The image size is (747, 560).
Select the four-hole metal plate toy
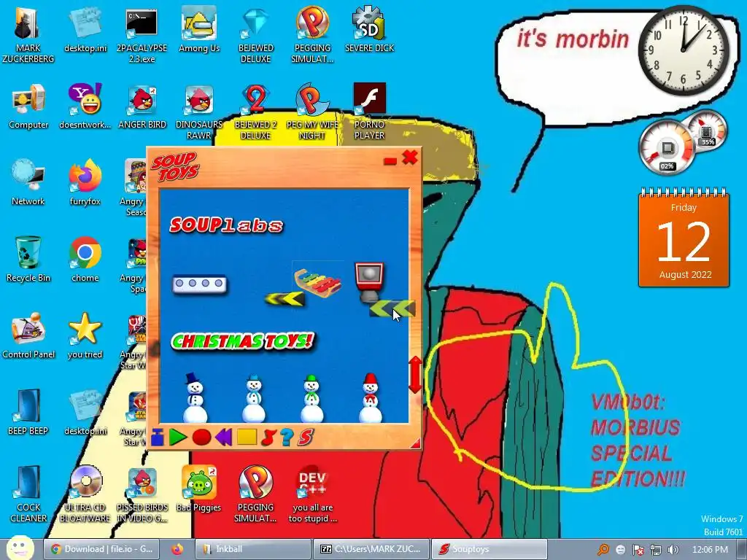(199, 284)
